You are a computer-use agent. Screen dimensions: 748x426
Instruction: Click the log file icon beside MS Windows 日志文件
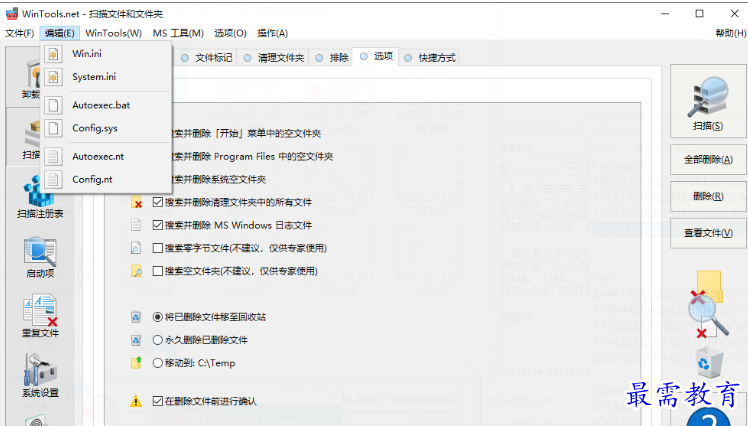[136, 225]
